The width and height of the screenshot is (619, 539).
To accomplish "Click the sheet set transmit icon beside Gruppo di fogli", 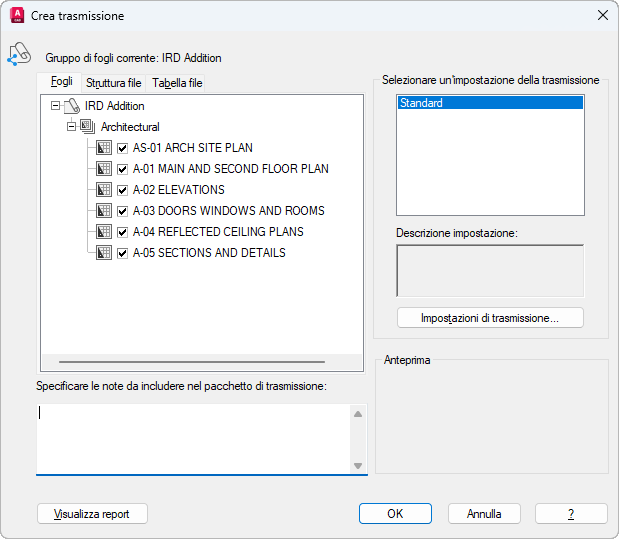I will point(19,54).
